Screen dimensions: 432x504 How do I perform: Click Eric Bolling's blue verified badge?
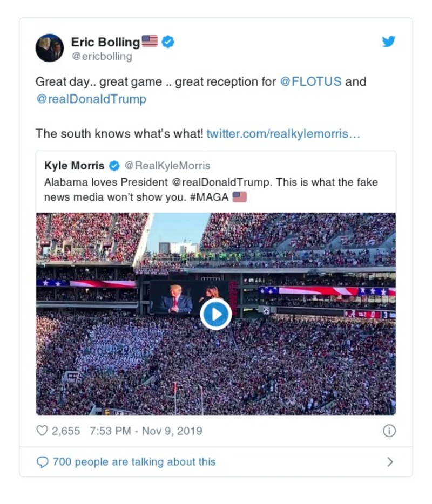[168, 42]
